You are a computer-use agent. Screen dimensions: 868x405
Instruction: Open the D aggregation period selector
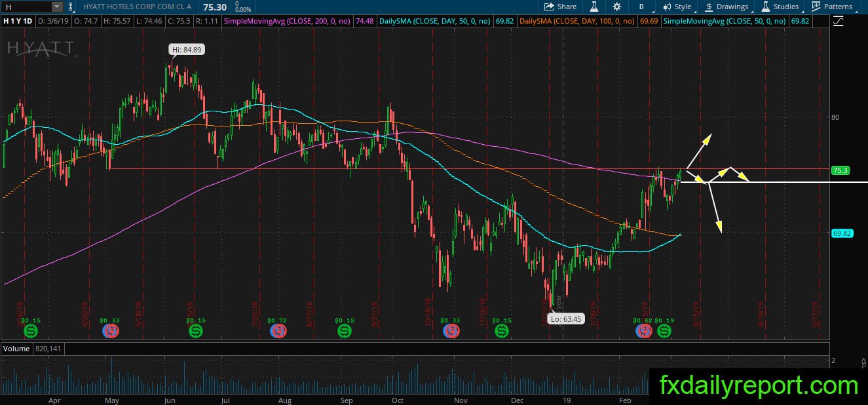(x=641, y=7)
